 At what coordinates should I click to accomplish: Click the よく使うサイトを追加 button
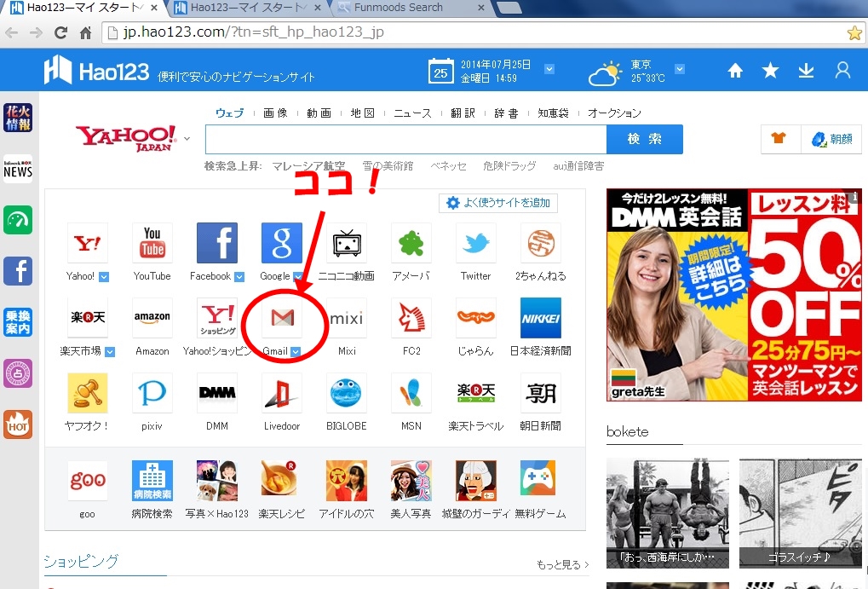pos(498,203)
